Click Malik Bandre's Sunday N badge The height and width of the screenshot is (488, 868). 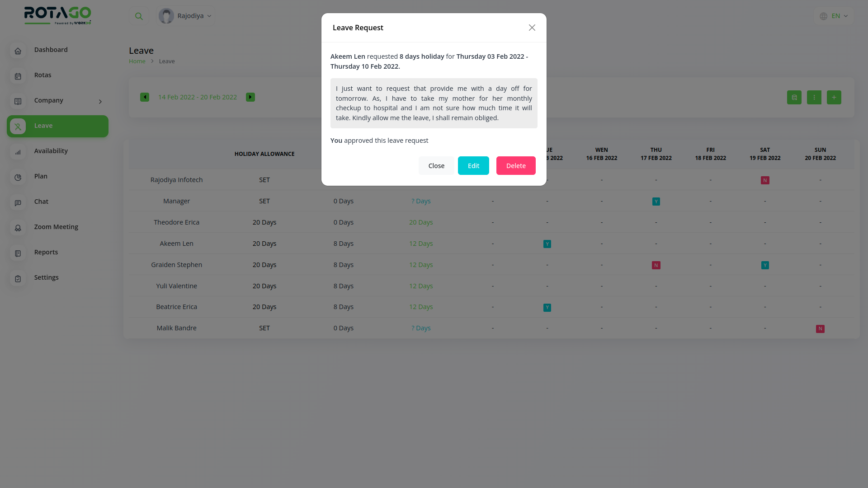(820, 329)
